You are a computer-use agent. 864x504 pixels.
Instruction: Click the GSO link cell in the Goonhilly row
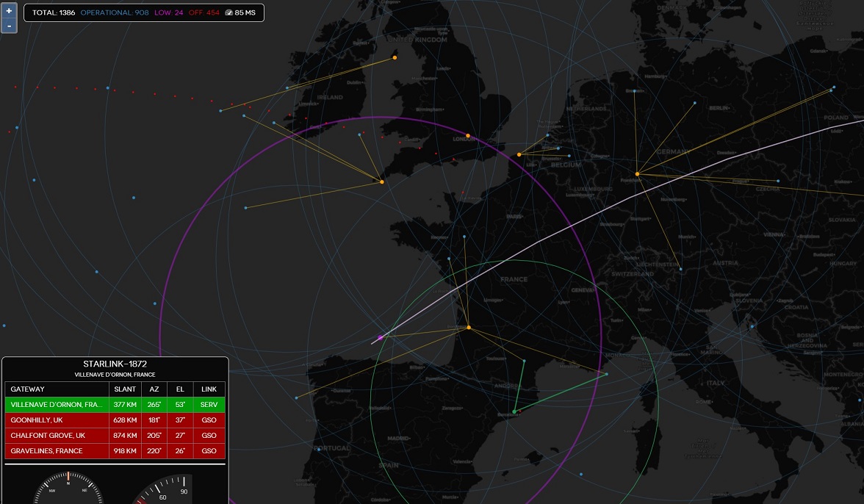209,420
